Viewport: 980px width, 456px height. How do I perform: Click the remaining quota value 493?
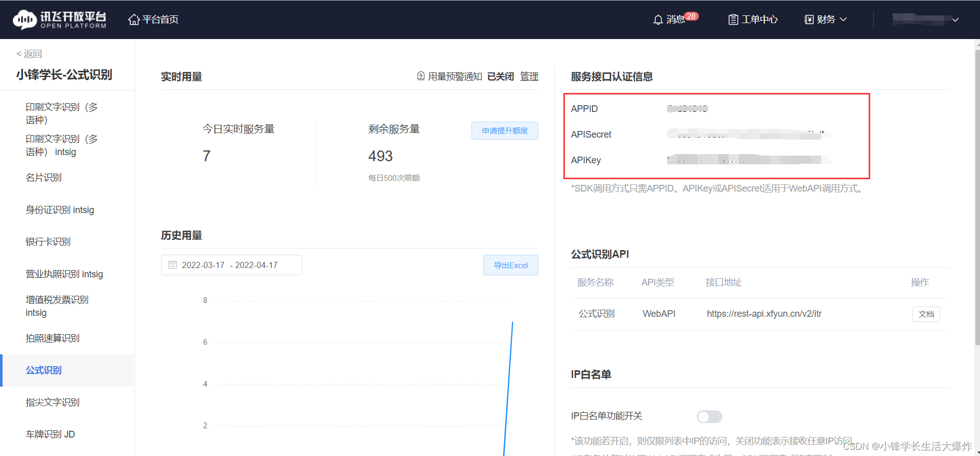[380, 156]
